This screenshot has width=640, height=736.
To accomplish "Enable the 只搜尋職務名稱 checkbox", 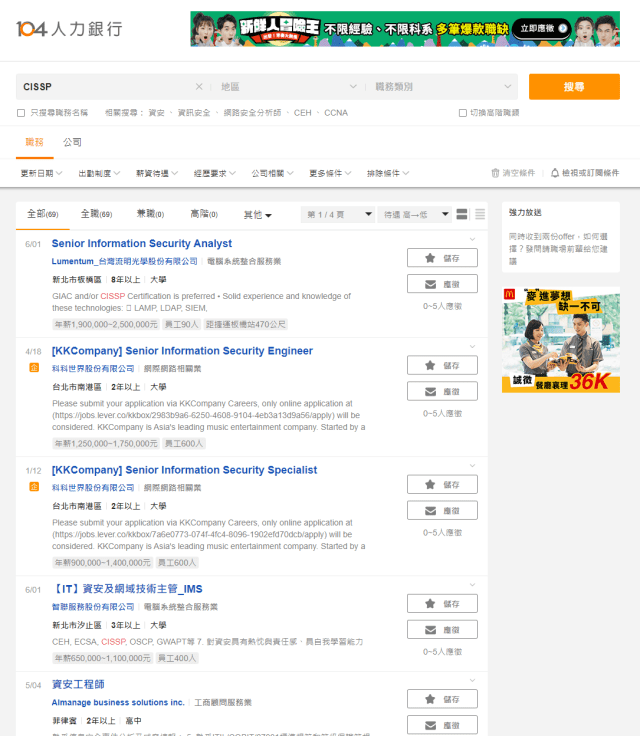I will tap(21, 113).
